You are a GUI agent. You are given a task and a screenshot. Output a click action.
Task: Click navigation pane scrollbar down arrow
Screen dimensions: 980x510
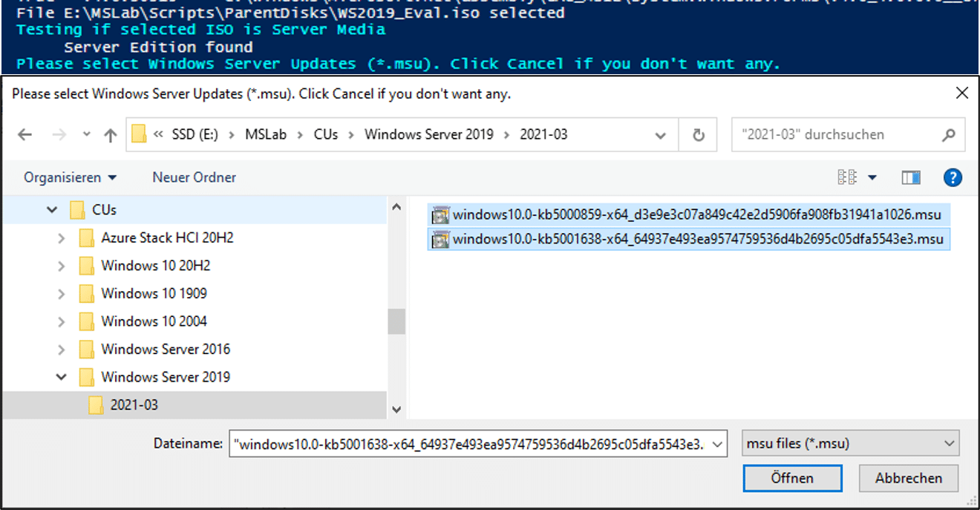point(396,409)
